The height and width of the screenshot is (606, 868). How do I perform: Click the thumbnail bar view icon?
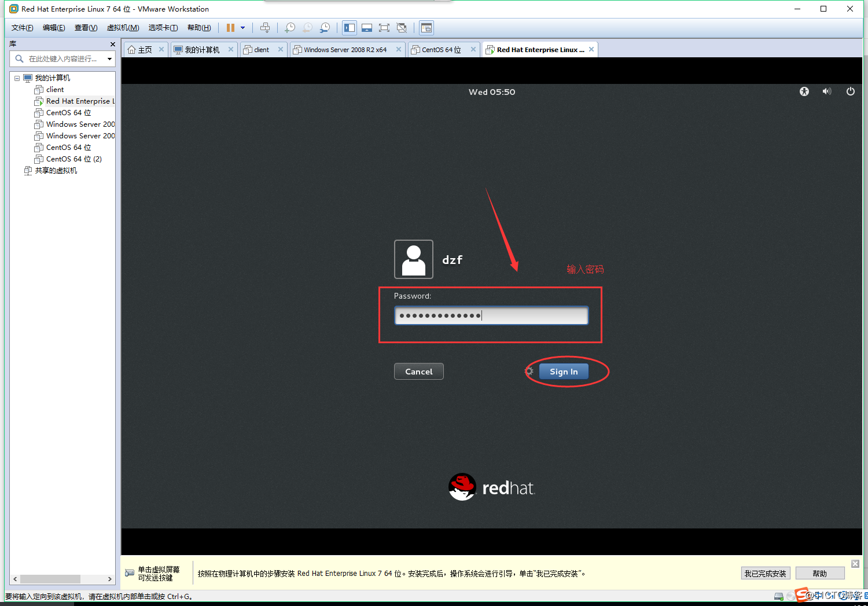[367, 28]
